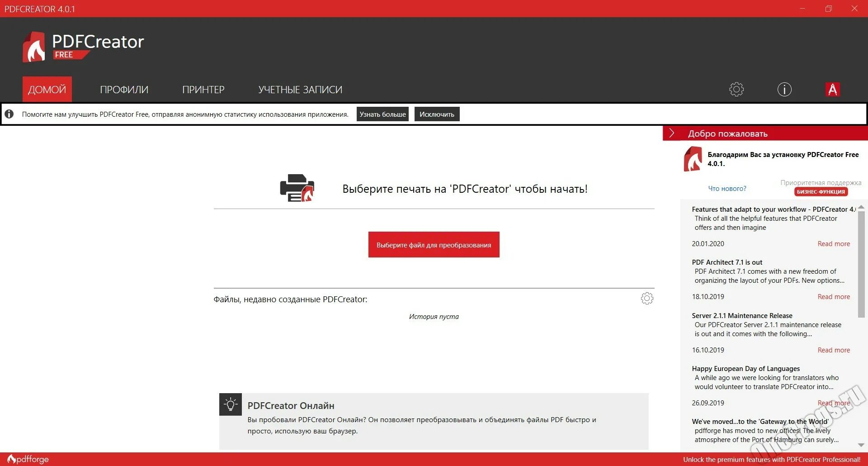Switch to the ДОМОЙ tab

pos(47,89)
